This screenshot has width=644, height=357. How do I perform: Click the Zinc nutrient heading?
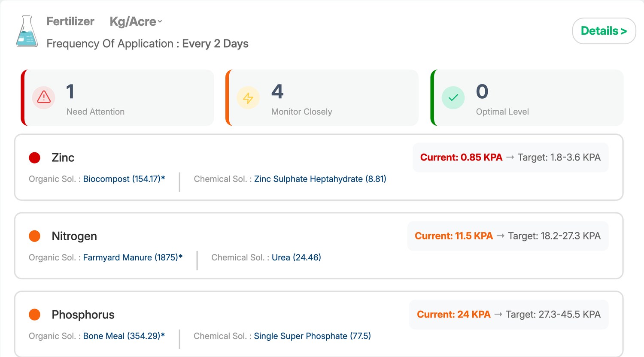[x=63, y=158]
